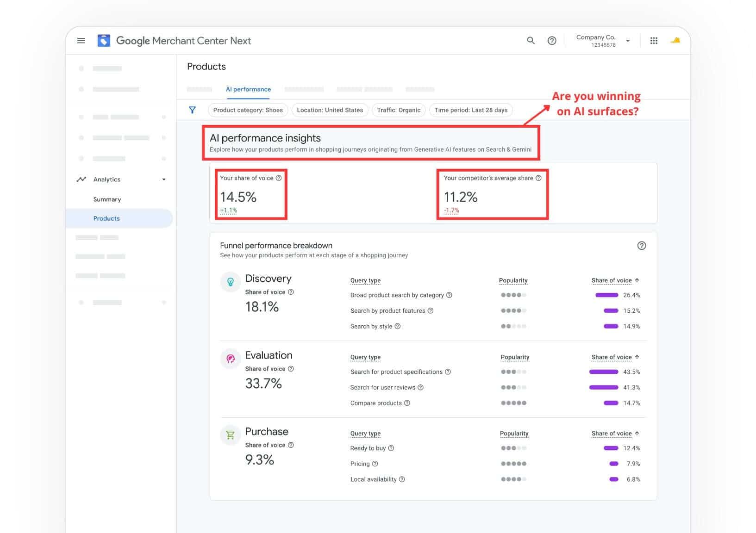This screenshot has height=533, width=756.
Task: Open Product category: Shoes filter
Action: [x=248, y=110]
